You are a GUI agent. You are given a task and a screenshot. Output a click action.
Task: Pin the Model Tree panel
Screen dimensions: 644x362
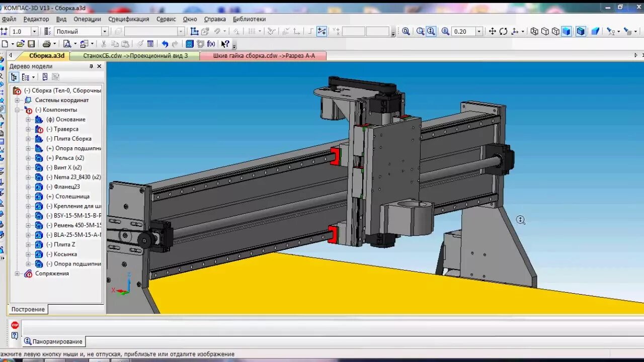[91, 66]
